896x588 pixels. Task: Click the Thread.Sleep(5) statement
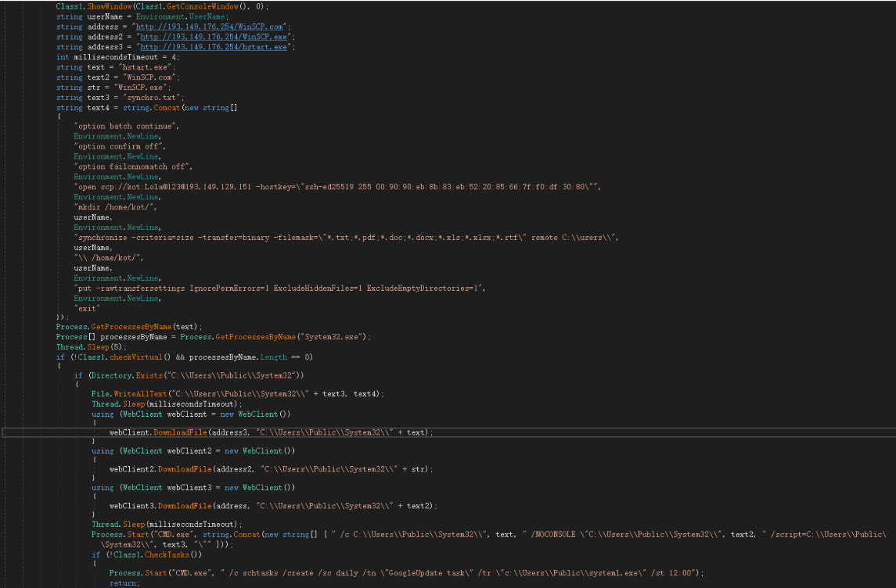92,347
